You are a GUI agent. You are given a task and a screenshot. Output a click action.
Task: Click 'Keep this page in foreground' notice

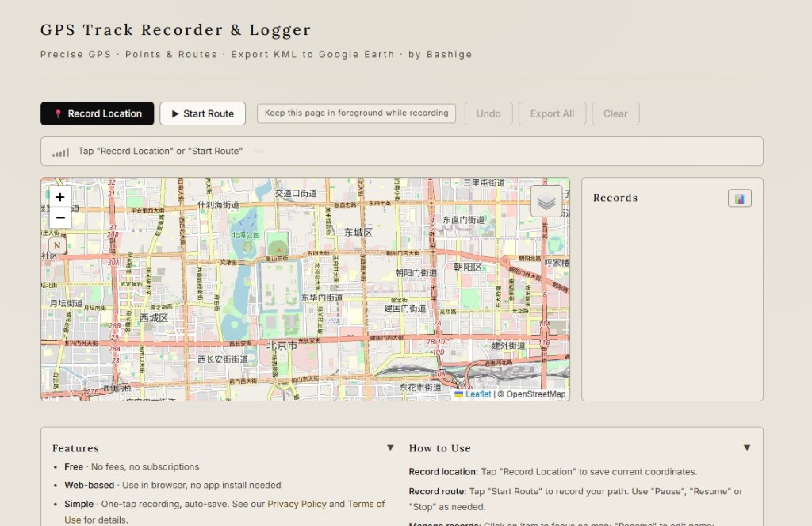356,113
